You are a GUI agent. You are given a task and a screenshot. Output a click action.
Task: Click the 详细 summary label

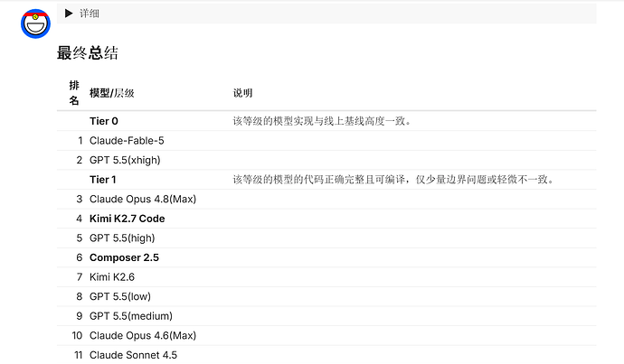[90, 14]
